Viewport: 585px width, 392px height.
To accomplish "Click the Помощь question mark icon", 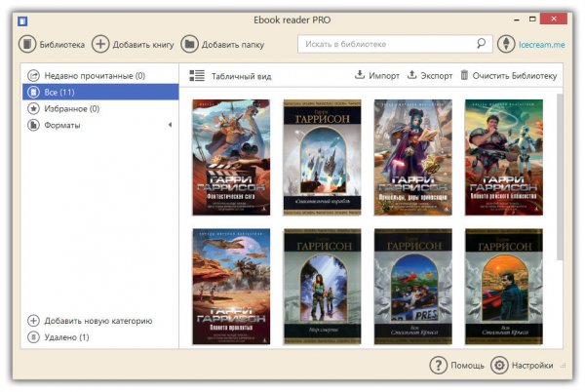I will [x=438, y=365].
